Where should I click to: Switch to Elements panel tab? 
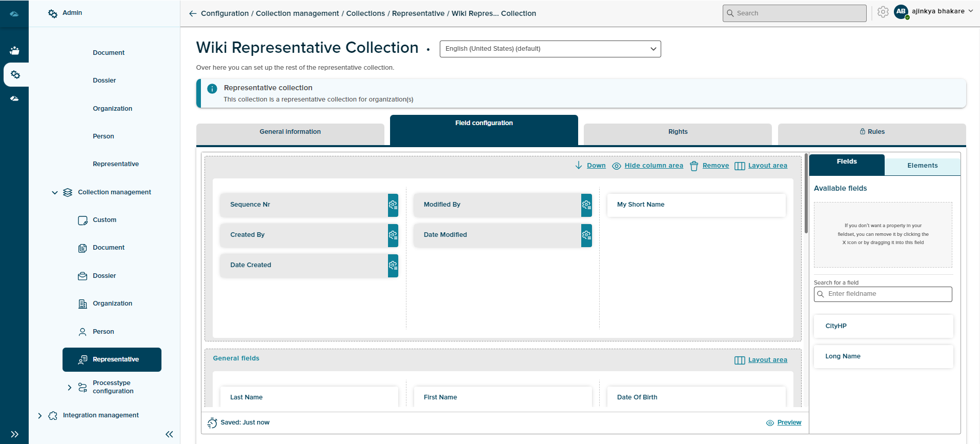(x=923, y=167)
